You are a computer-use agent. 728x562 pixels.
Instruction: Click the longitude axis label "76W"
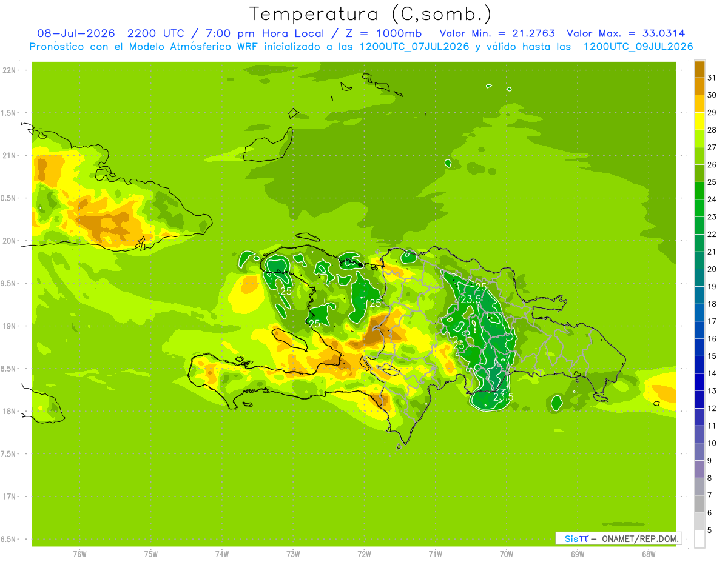click(x=79, y=554)
